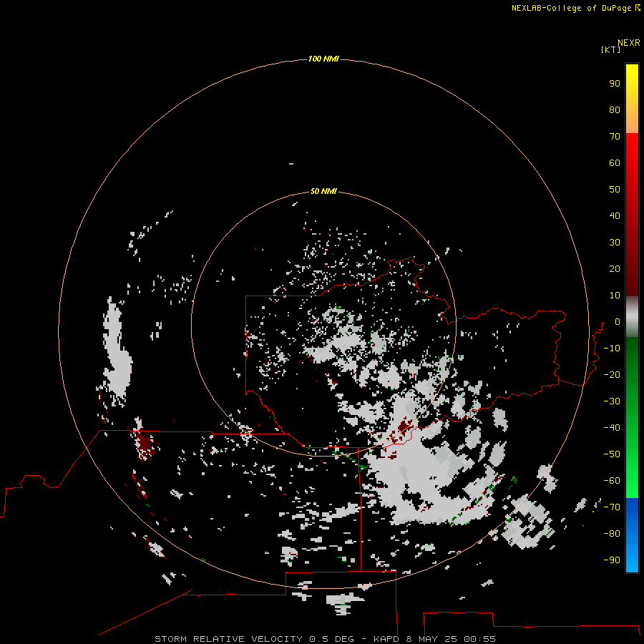Click the -60 value on velocity scale

pyautogui.click(x=612, y=481)
